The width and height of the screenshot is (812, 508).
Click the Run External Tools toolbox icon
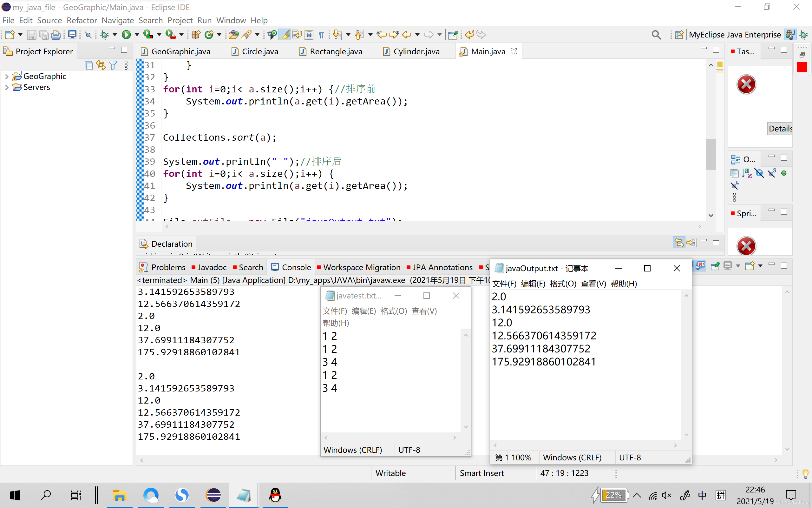[x=170, y=35]
